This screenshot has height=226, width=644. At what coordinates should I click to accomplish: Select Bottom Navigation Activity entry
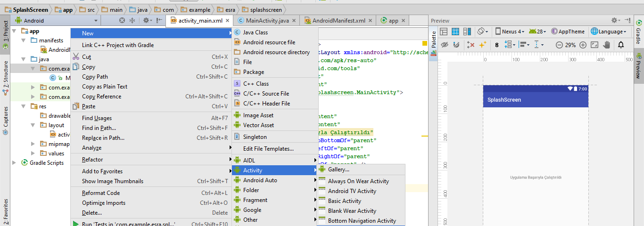coord(361,221)
